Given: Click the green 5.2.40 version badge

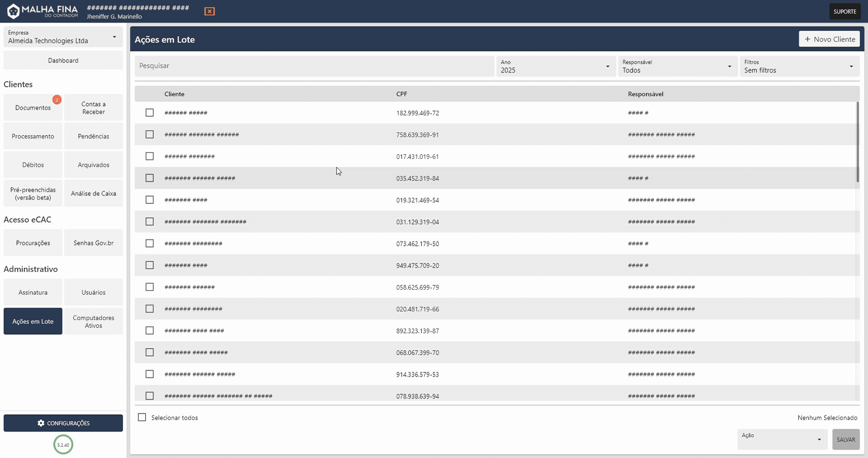Looking at the screenshot, I should [63, 444].
